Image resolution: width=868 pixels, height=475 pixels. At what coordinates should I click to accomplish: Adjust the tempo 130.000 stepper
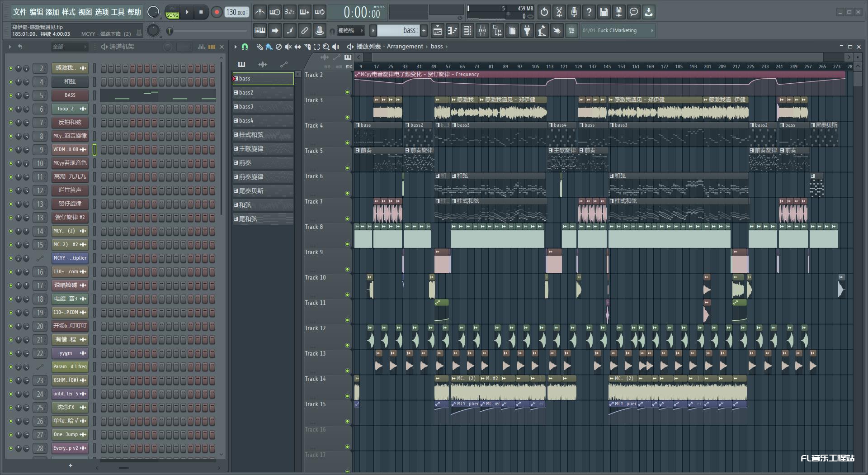click(236, 12)
